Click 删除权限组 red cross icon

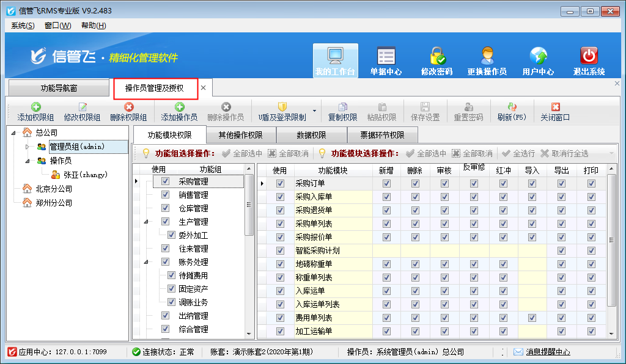[128, 107]
